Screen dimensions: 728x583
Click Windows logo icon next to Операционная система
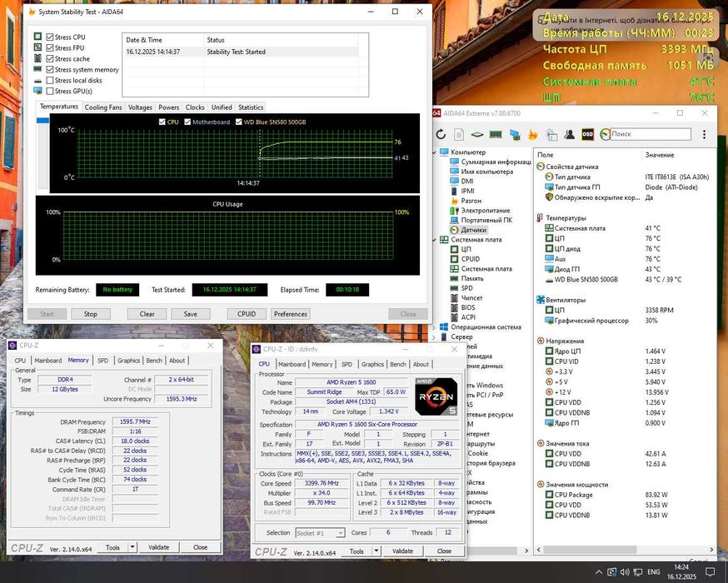click(444, 326)
